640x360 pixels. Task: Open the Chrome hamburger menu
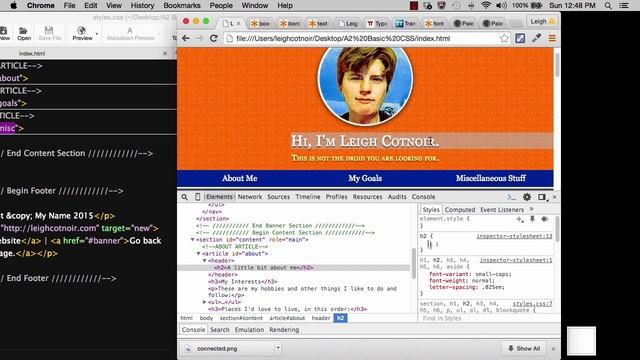tap(552, 38)
